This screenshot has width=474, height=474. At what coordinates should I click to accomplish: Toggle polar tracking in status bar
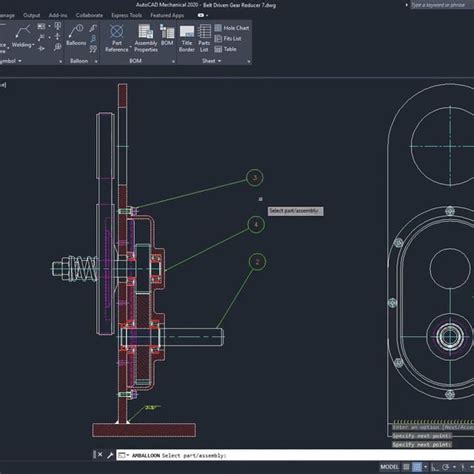click(x=446, y=467)
